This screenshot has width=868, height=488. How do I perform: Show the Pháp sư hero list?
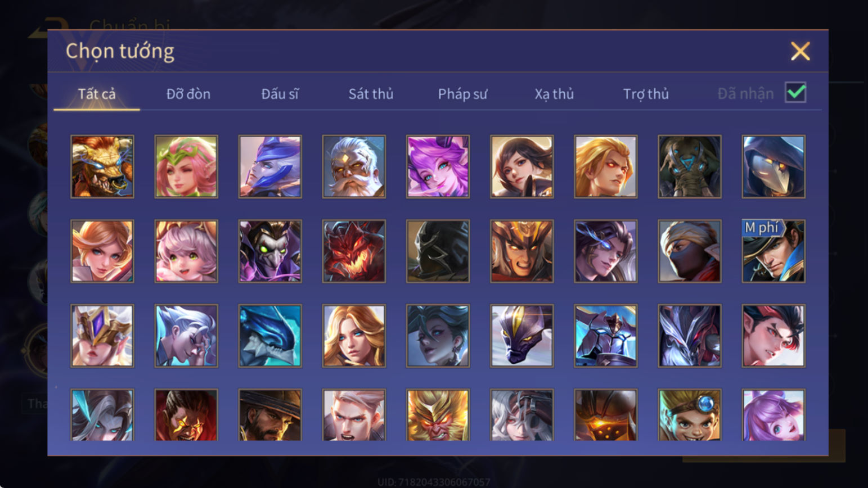pyautogui.click(x=462, y=94)
